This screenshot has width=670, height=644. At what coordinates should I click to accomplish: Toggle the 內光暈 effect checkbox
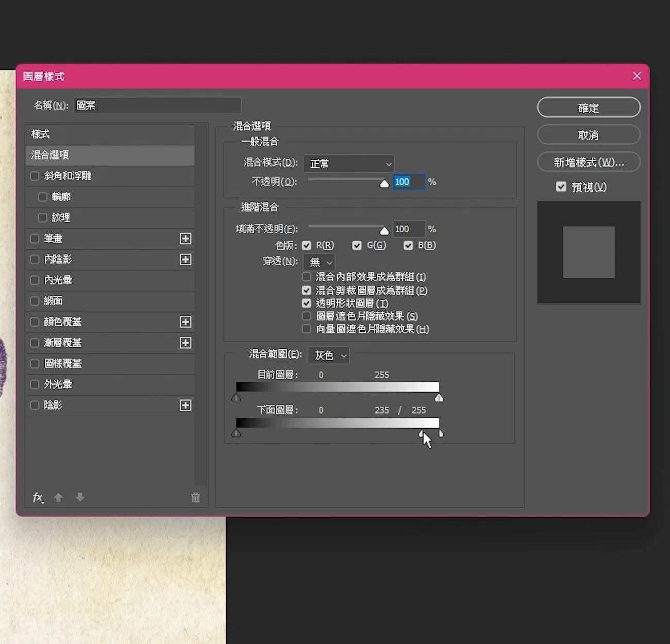coord(35,280)
